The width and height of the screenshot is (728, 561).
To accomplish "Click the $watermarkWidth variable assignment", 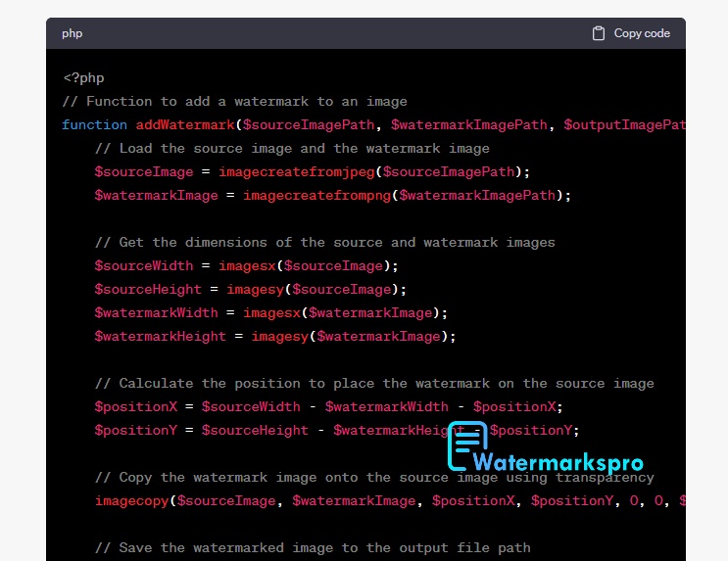I will (x=157, y=312).
